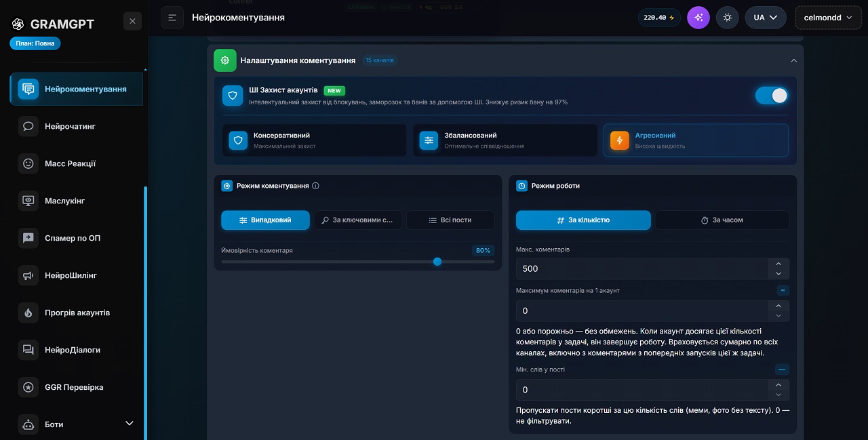Click the Максимум коментарів на 1 акаунт field
The image size is (868, 440).
click(642, 311)
